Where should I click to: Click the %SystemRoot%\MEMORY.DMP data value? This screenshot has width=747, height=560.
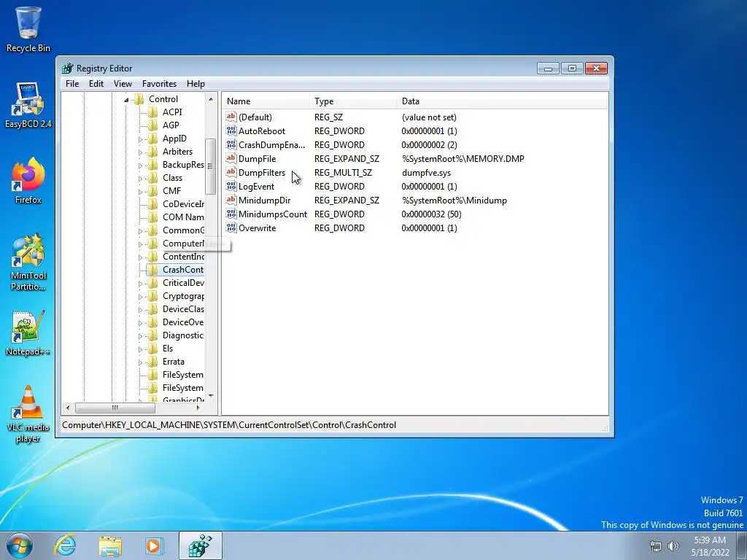(x=463, y=158)
